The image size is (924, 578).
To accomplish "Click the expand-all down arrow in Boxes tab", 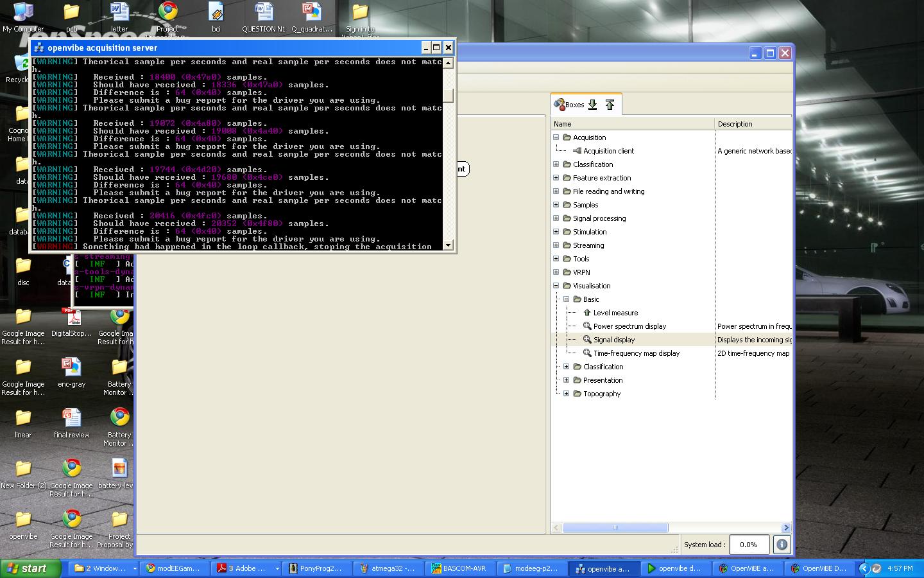I will point(593,105).
